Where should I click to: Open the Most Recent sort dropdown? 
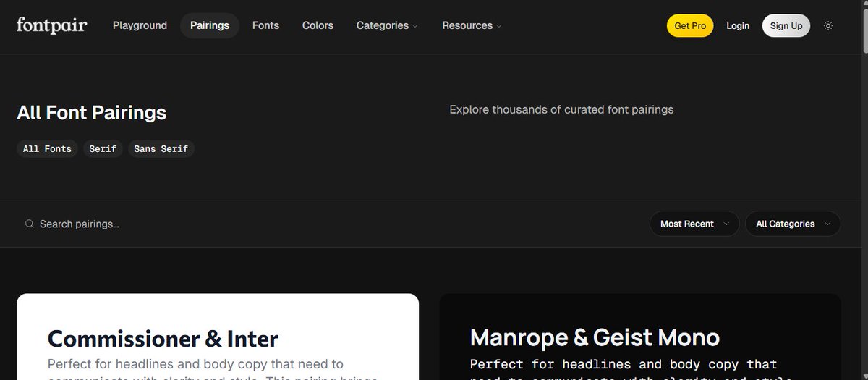694,224
